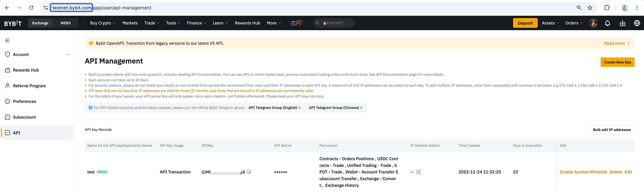Click Enable Symbol Whitelist for test key

(583, 172)
